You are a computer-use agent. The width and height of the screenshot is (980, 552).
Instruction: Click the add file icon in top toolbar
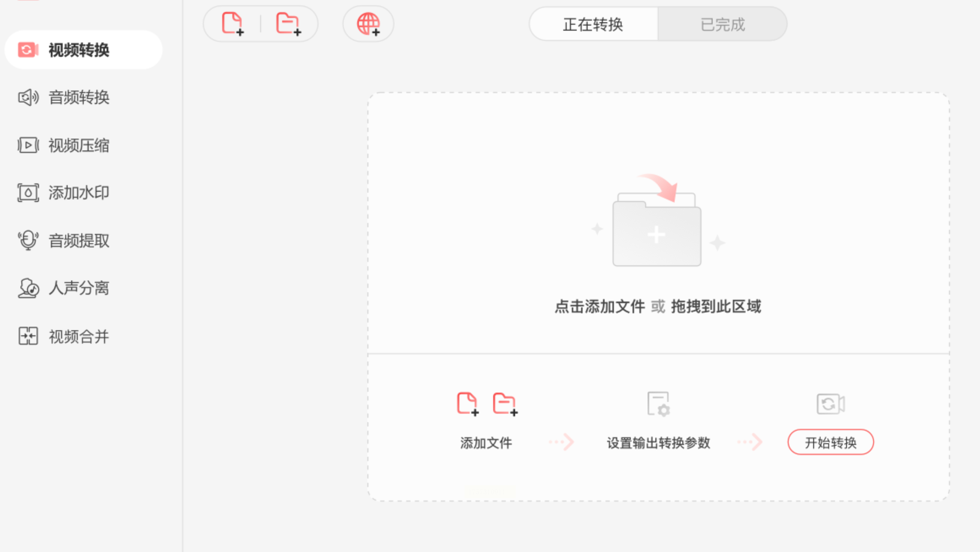point(233,24)
